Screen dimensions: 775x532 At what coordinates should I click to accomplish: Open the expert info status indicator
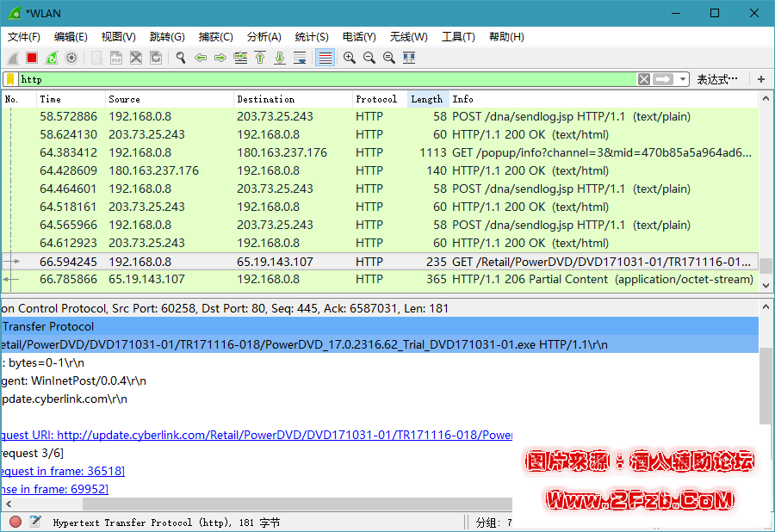click(x=15, y=522)
